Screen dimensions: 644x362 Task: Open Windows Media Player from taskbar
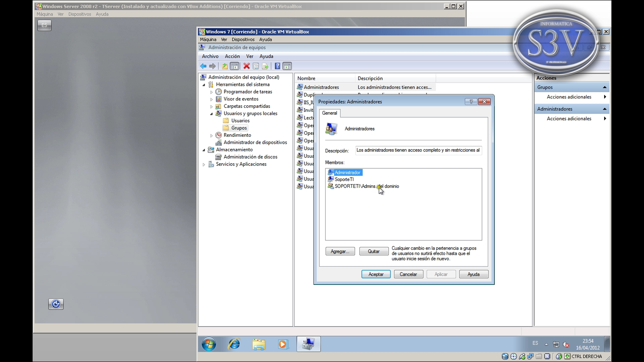(283, 344)
